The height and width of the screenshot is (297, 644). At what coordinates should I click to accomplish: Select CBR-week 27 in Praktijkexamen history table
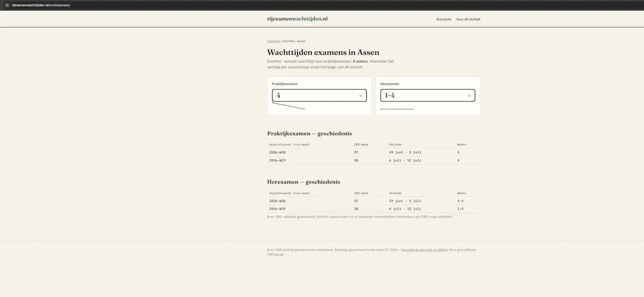tap(356, 153)
